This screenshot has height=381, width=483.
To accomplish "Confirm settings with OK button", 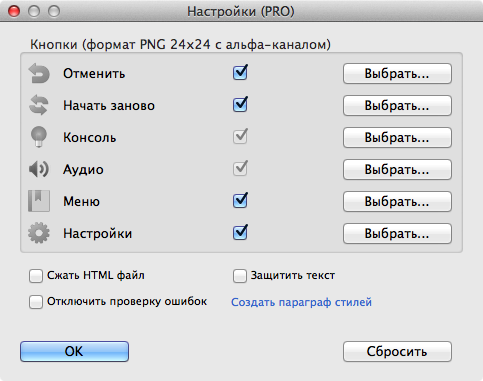I will [74, 351].
